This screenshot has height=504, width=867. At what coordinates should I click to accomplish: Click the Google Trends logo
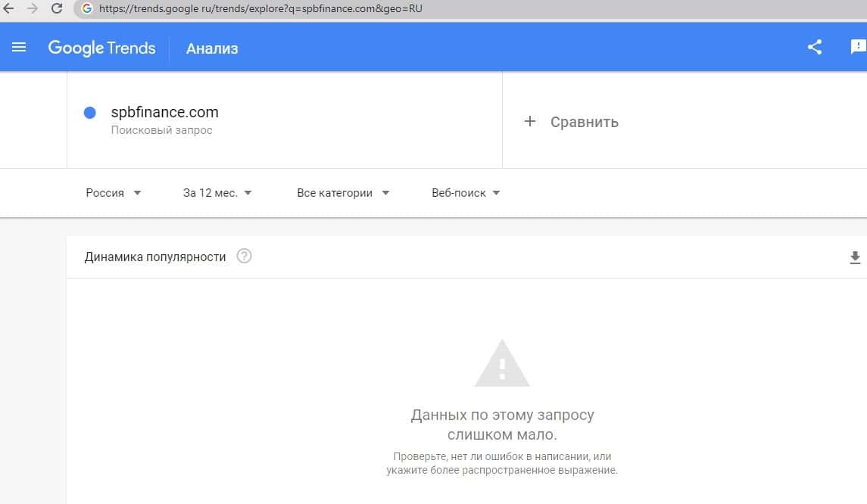[x=101, y=48]
